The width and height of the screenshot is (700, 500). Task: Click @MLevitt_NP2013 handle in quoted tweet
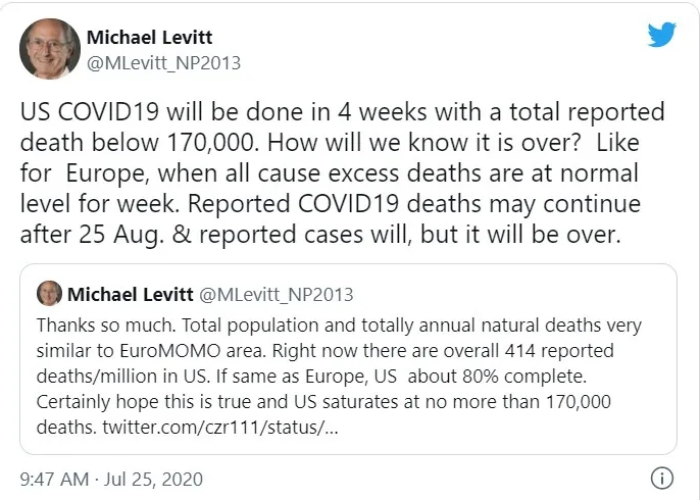276,295
